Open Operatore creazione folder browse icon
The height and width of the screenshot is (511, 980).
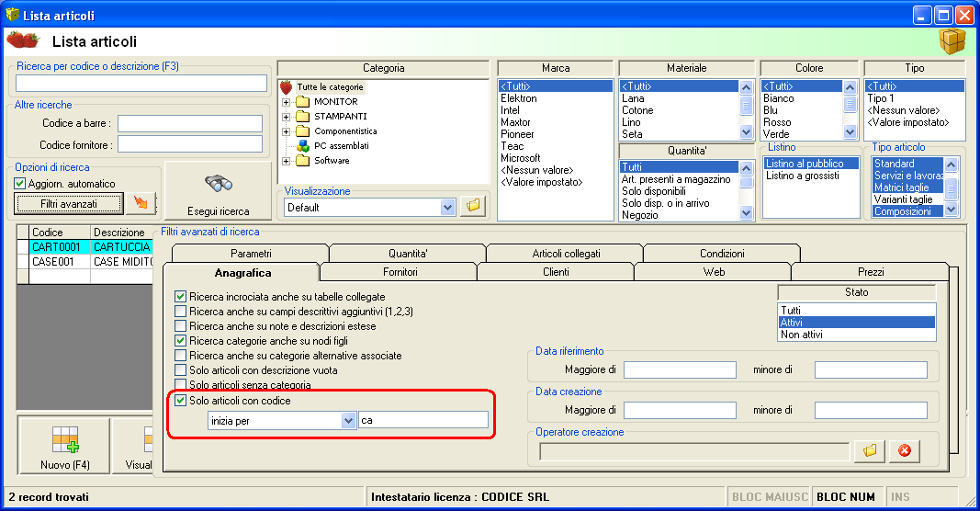[x=870, y=450]
